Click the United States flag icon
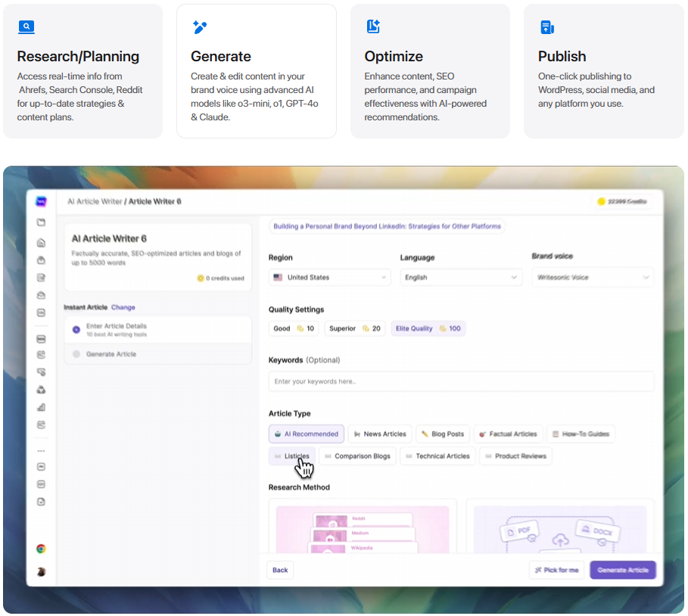 click(278, 277)
